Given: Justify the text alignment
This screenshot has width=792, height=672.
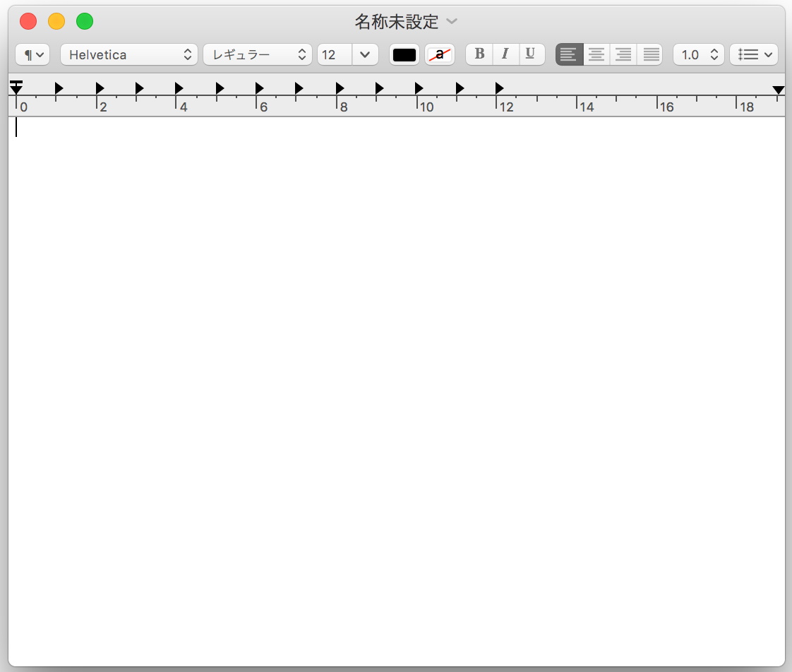Looking at the screenshot, I should click(649, 54).
